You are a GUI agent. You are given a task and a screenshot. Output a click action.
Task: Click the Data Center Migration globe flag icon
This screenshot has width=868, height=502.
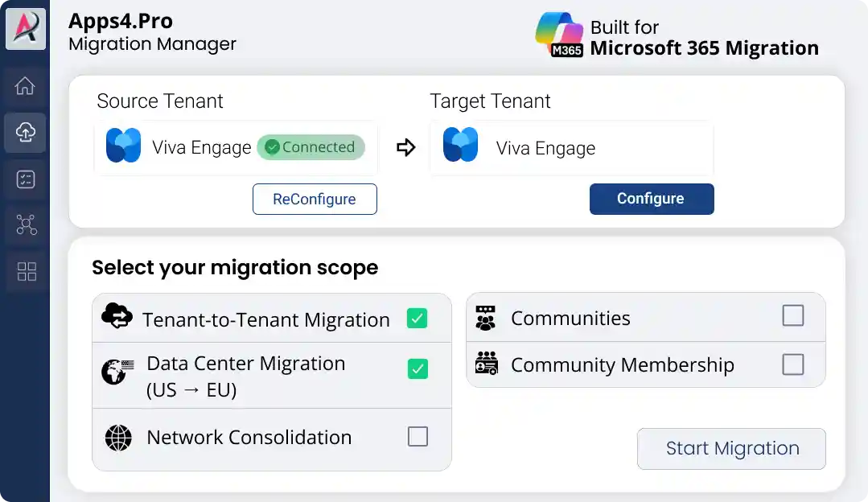click(117, 371)
